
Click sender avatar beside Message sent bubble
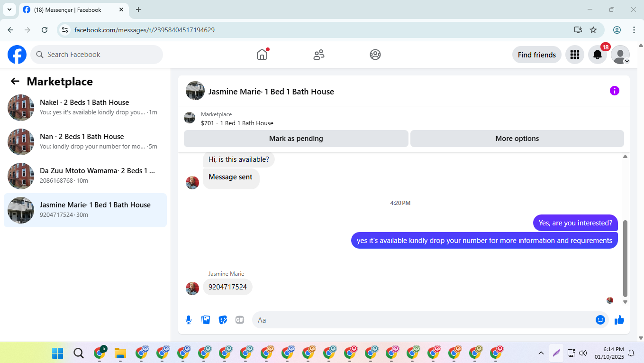point(192,183)
